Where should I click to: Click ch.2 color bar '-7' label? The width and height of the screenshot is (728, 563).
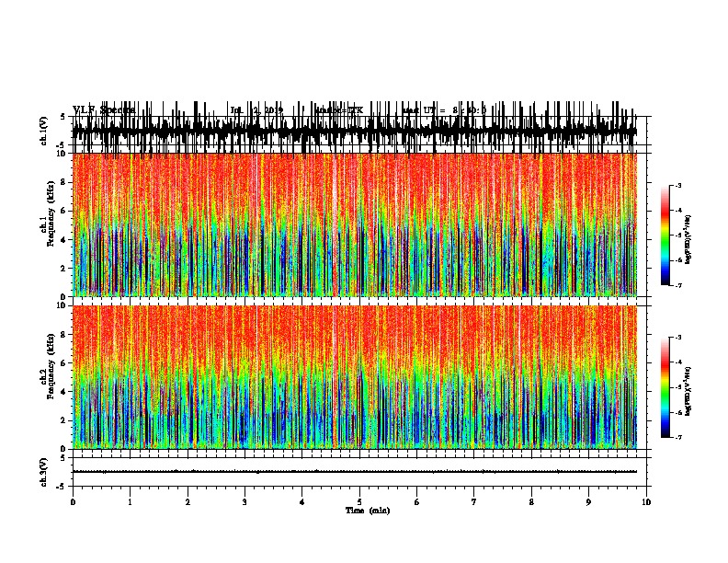tap(678, 437)
